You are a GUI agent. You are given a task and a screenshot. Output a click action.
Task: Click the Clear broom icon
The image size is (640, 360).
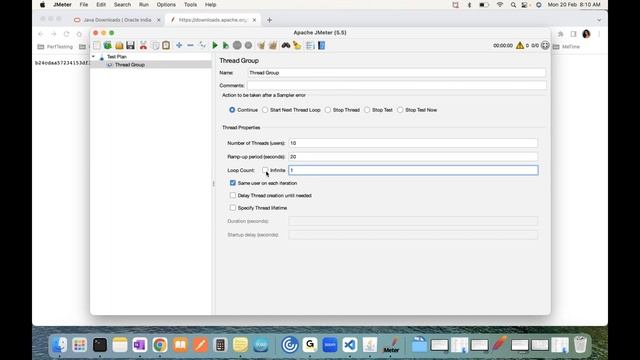[261, 45]
